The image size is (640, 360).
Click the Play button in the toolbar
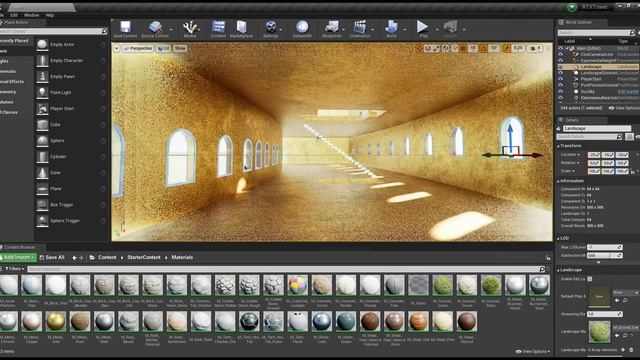(x=422, y=29)
